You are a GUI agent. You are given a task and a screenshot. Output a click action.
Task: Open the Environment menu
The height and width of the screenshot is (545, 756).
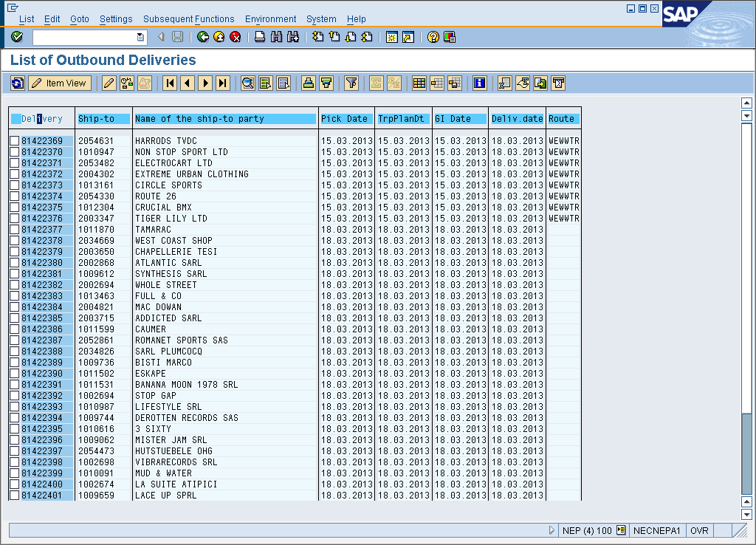click(x=270, y=19)
